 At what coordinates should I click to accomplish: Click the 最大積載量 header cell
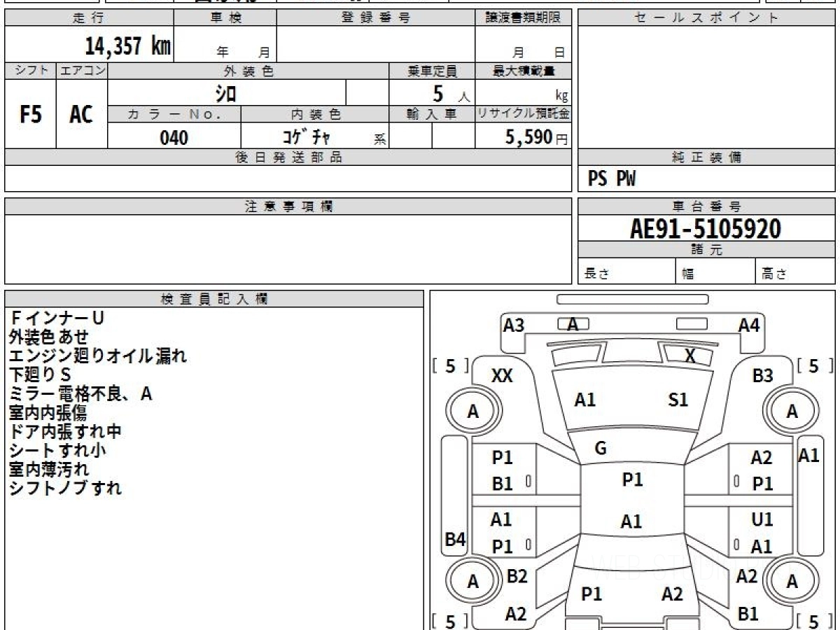click(x=523, y=71)
